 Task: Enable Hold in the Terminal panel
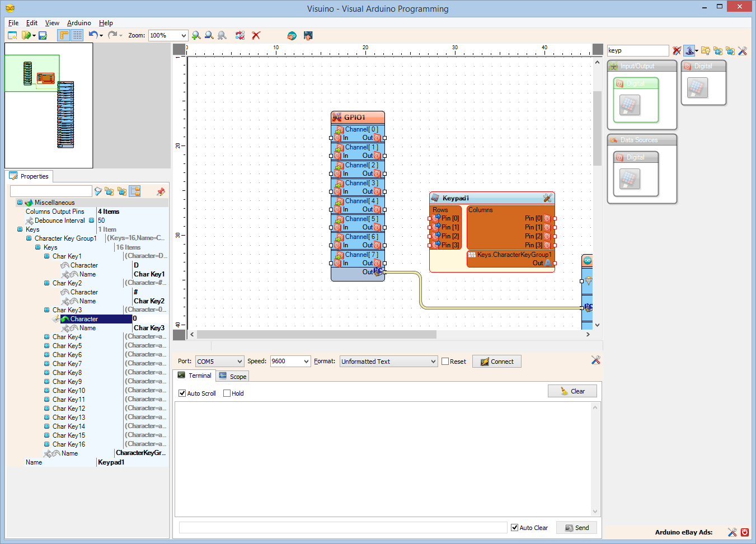tap(227, 393)
